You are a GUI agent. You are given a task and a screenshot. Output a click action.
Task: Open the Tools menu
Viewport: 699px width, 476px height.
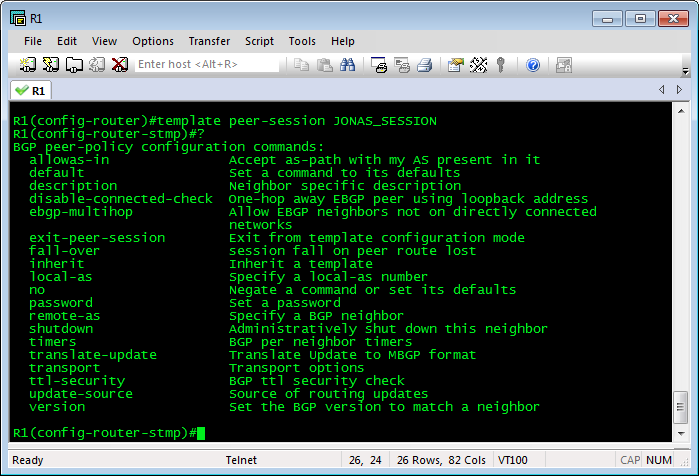[302, 41]
